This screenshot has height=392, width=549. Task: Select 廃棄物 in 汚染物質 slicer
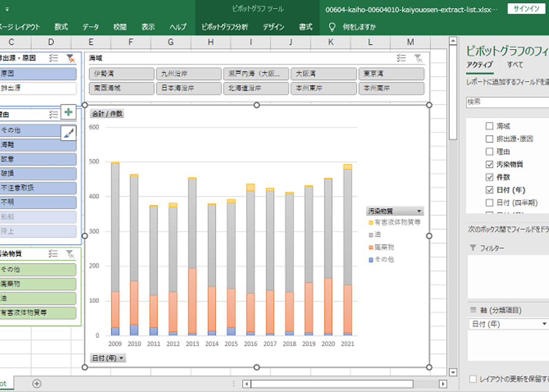(38, 284)
